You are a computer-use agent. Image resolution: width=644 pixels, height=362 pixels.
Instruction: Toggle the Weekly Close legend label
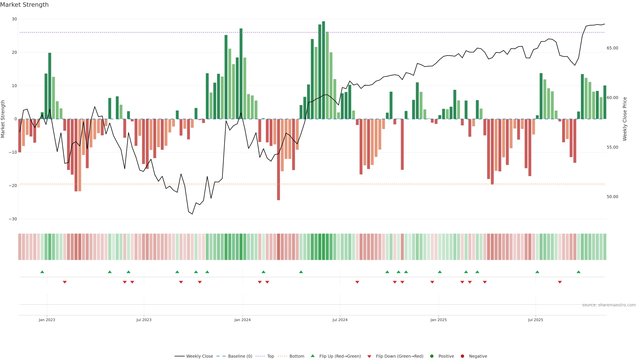coord(200,356)
